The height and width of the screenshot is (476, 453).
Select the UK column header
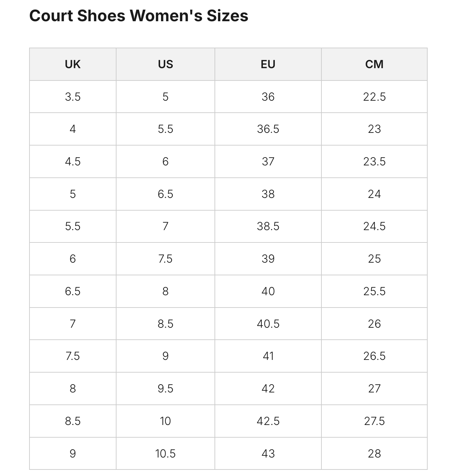click(x=73, y=64)
